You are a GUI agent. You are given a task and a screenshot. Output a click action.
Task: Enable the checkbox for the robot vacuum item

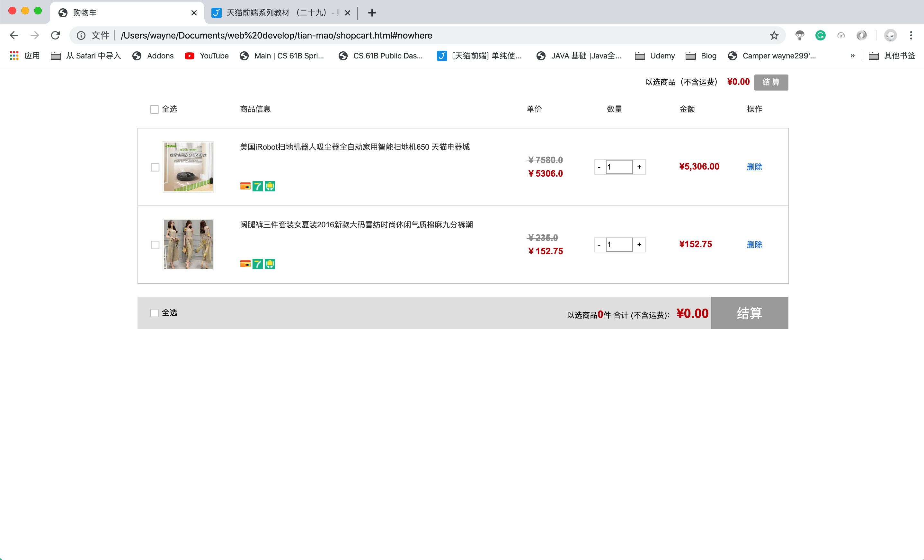(155, 167)
